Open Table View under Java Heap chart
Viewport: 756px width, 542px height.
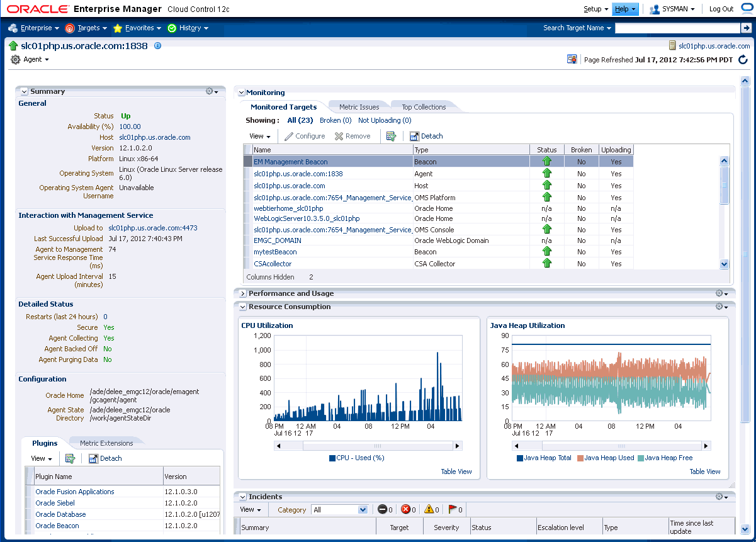pos(705,471)
